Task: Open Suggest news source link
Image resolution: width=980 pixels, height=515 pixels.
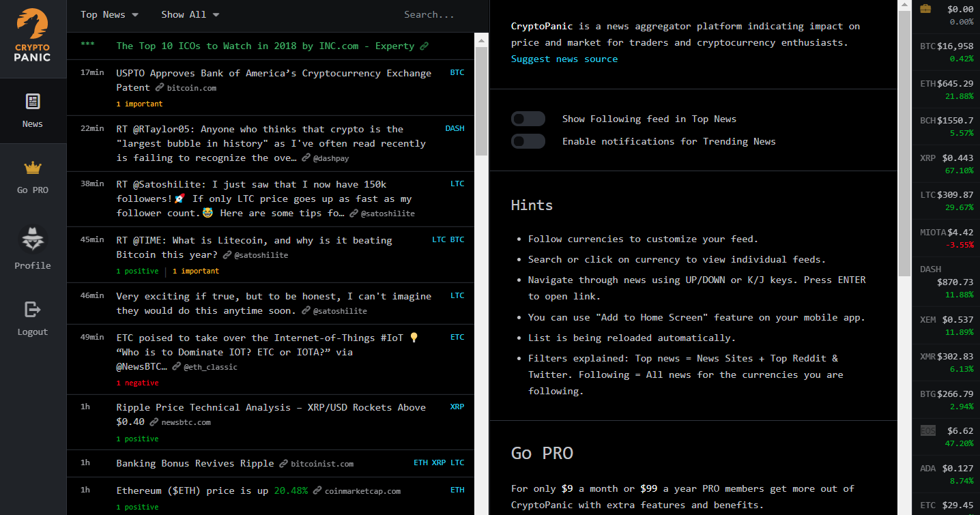Action: pos(564,59)
